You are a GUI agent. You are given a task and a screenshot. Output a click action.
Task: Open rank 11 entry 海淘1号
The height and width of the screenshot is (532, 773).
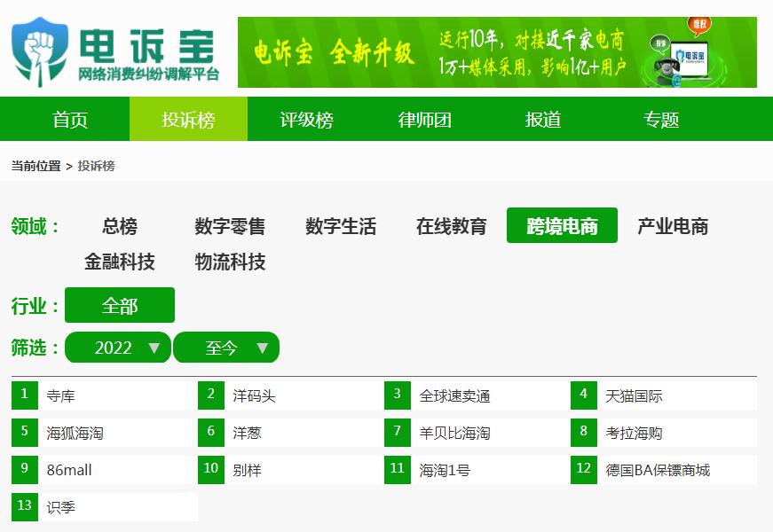click(x=477, y=470)
